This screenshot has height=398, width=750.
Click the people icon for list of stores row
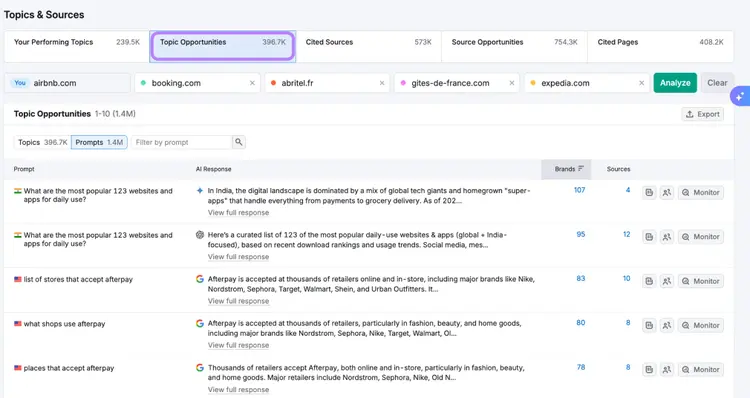pyautogui.click(x=667, y=281)
